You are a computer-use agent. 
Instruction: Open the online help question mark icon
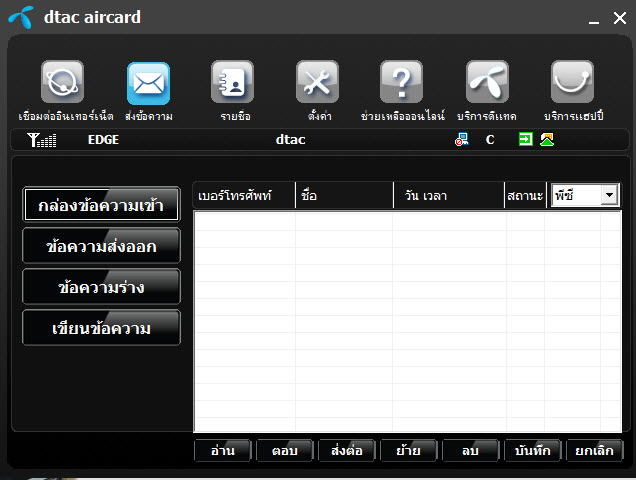click(401, 82)
